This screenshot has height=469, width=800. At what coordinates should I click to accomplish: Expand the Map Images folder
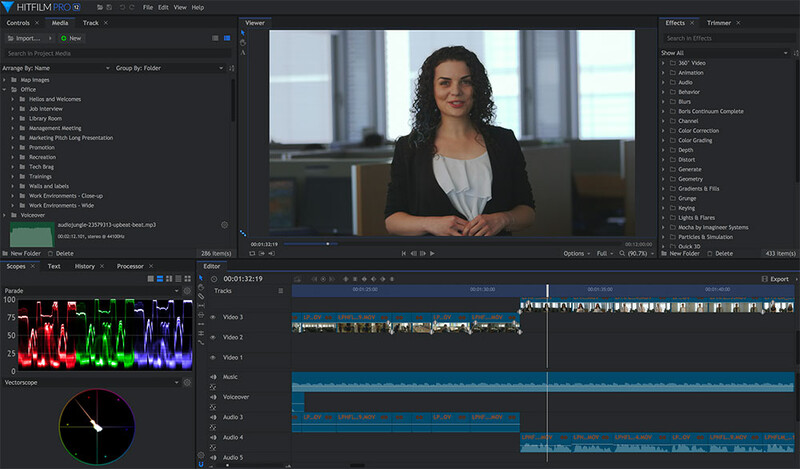[x=4, y=80]
